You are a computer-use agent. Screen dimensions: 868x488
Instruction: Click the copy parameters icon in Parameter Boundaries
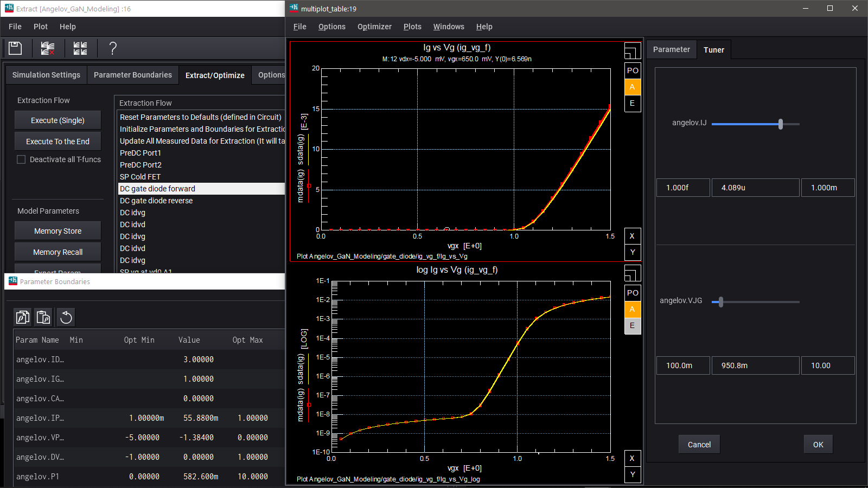pyautogui.click(x=23, y=317)
